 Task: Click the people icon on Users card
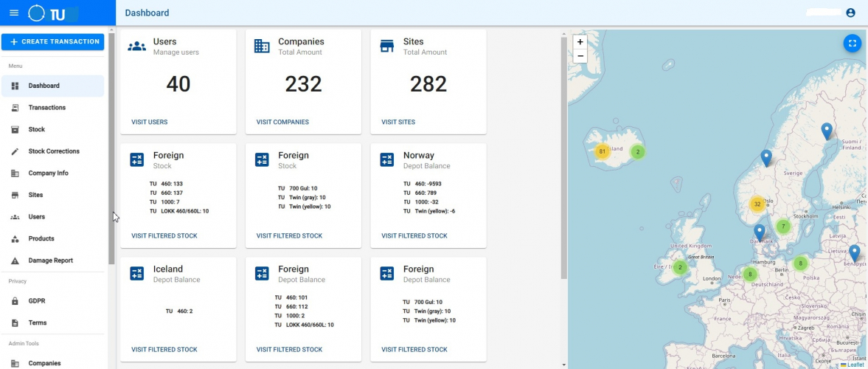point(136,46)
